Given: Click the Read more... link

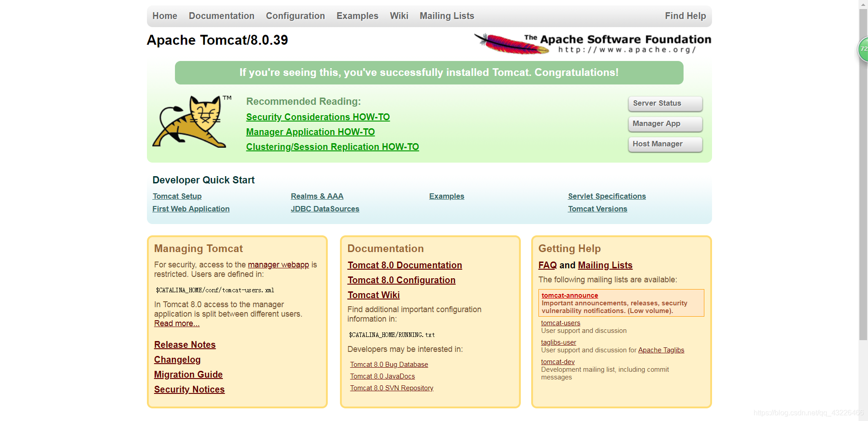Looking at the screenshot, I should 177,323.
